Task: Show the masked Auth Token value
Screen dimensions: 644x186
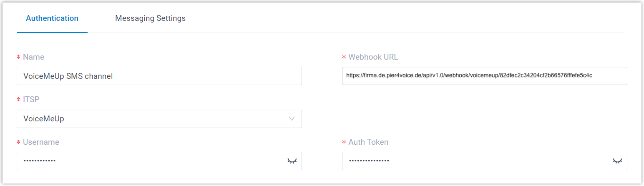Action: click(617, 161)
